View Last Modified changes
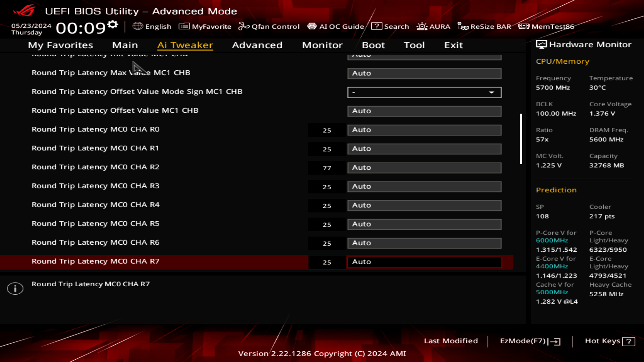644x362 pixels. 451,341
